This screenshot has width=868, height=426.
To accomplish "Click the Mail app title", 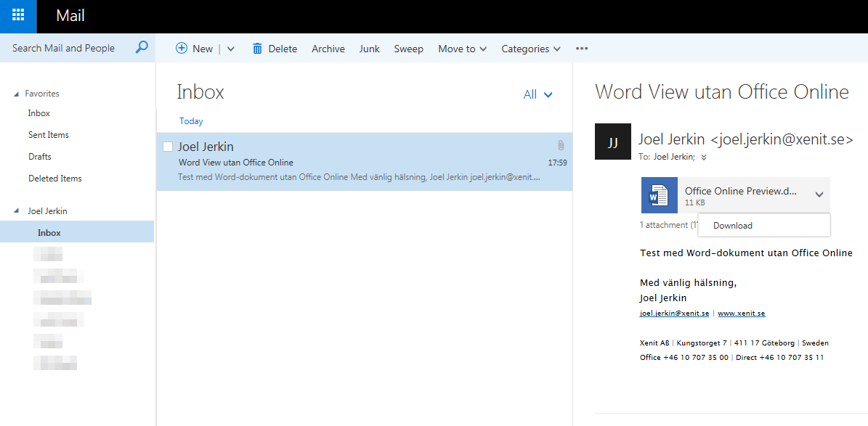I will 70,16.
